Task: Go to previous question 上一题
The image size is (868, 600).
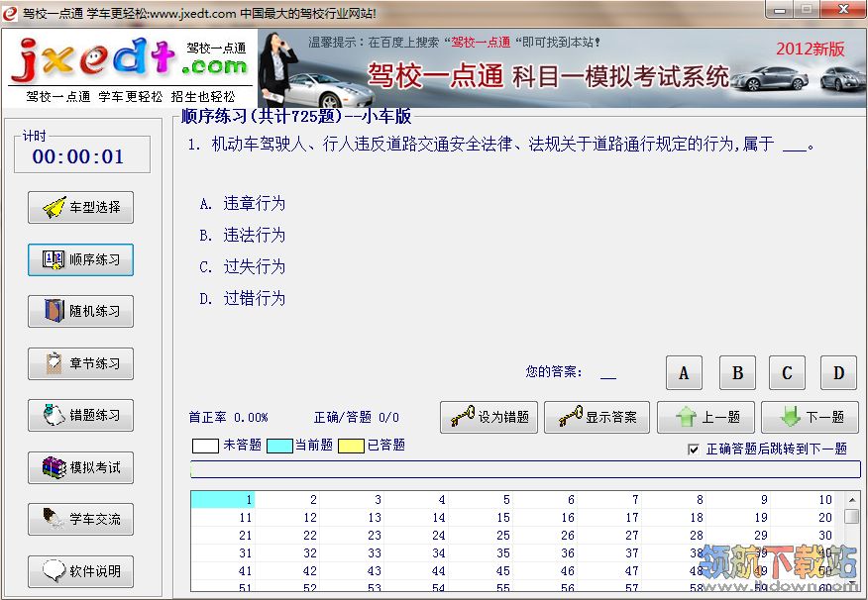Action: click(705, 417)
